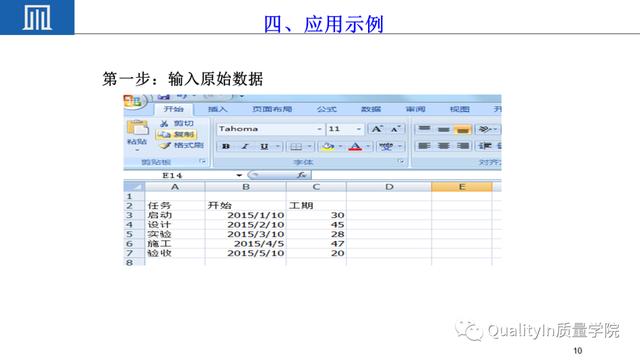This screenshot has width=640, height=360.
Task: Click cell with duration 45
Action: (316, 225)
